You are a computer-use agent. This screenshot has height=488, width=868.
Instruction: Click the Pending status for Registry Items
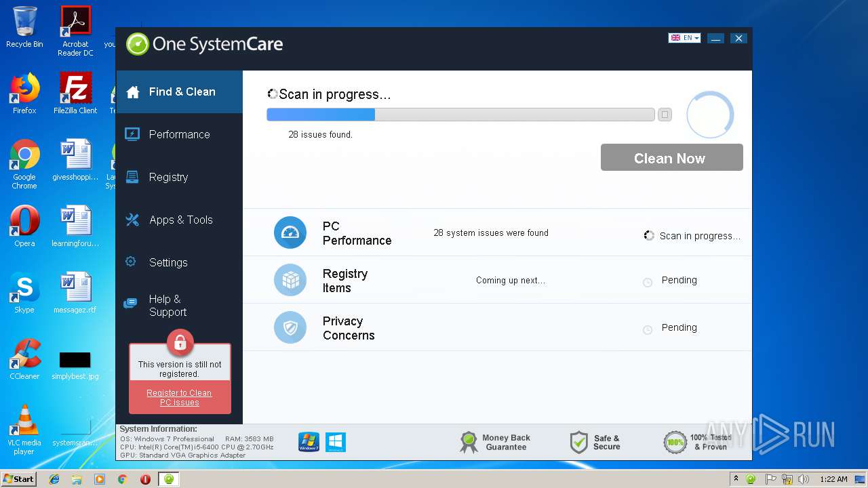[x=679, y=280]
